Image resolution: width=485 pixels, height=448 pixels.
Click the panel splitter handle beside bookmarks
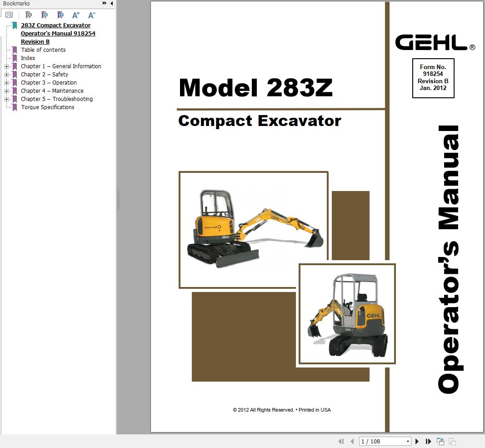[x=118, y=199]
